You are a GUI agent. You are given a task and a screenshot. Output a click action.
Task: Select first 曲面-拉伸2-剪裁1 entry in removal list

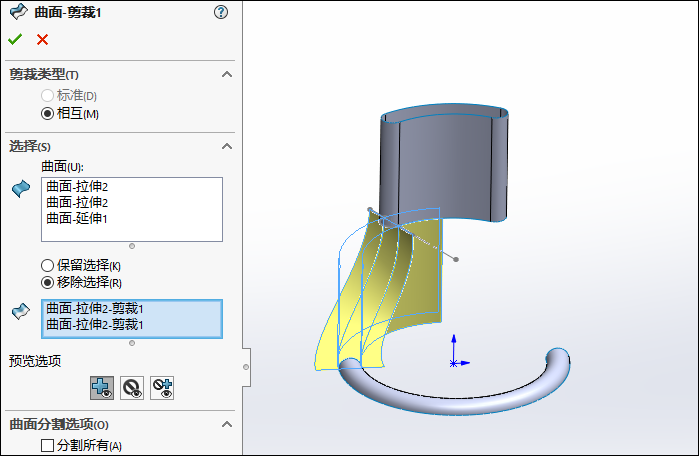click(95, 308)
